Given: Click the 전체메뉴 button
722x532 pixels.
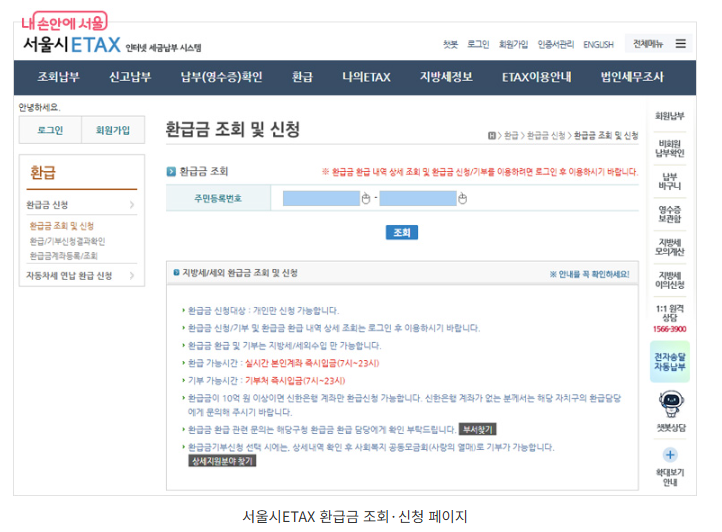Looking at the screenshot, I should click(658, 44).
